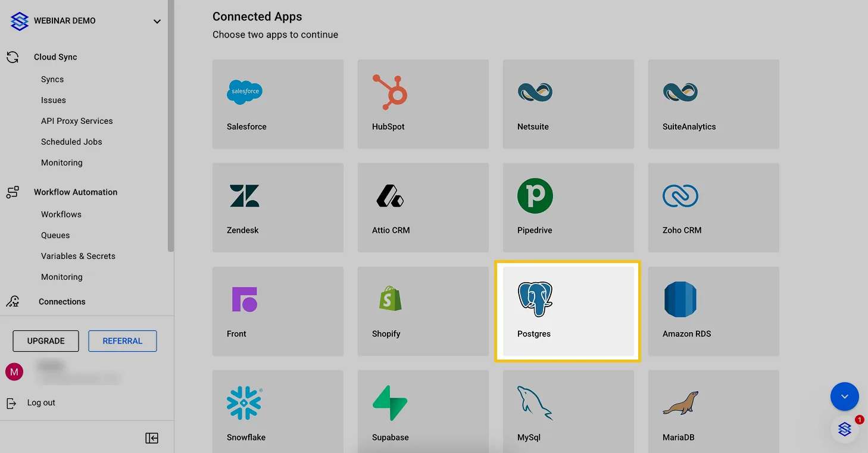Click the Workflow Automation section label
Image resolution: width=868 pixels, height=453 pixels.
pos(76,192)
